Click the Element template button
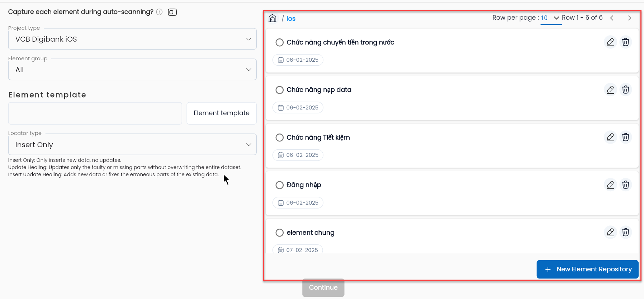644x299 pixels. (x=222, y=113)
